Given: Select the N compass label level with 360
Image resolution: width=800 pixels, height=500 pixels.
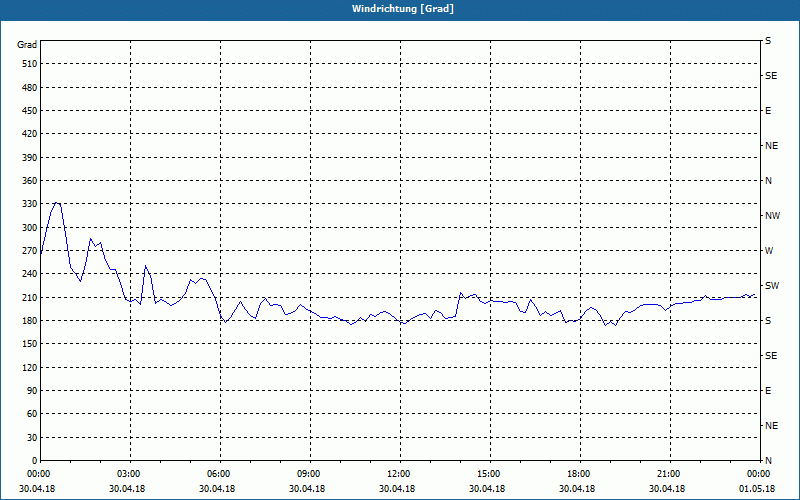Looking at the screenshot, I should [x=768, y=181].
